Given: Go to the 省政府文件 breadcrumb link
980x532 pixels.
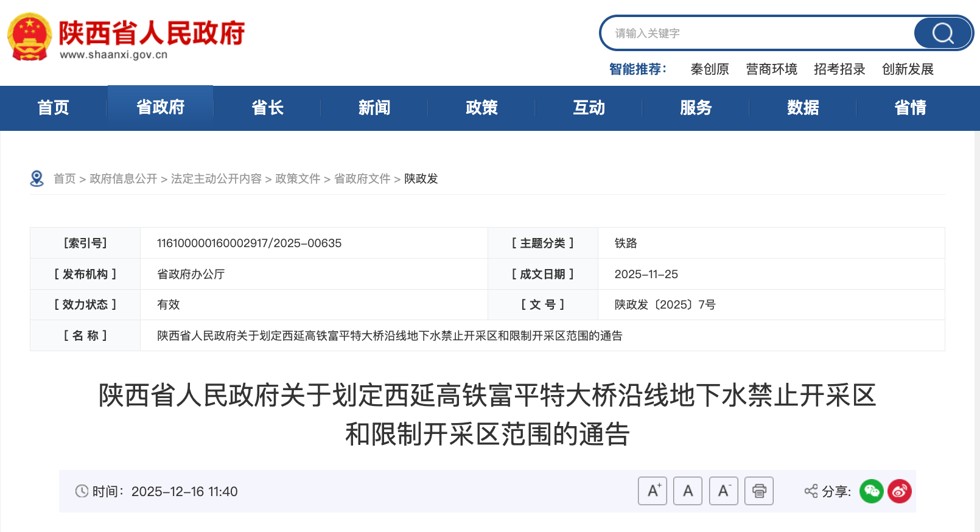Looking at the screenshot, I should click(x=362, y=179).
